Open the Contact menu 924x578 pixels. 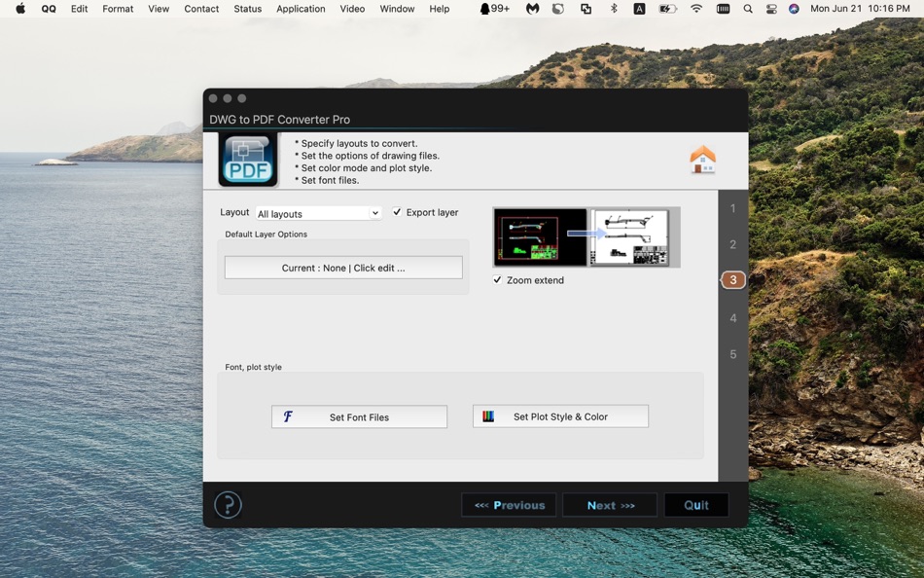201,8
